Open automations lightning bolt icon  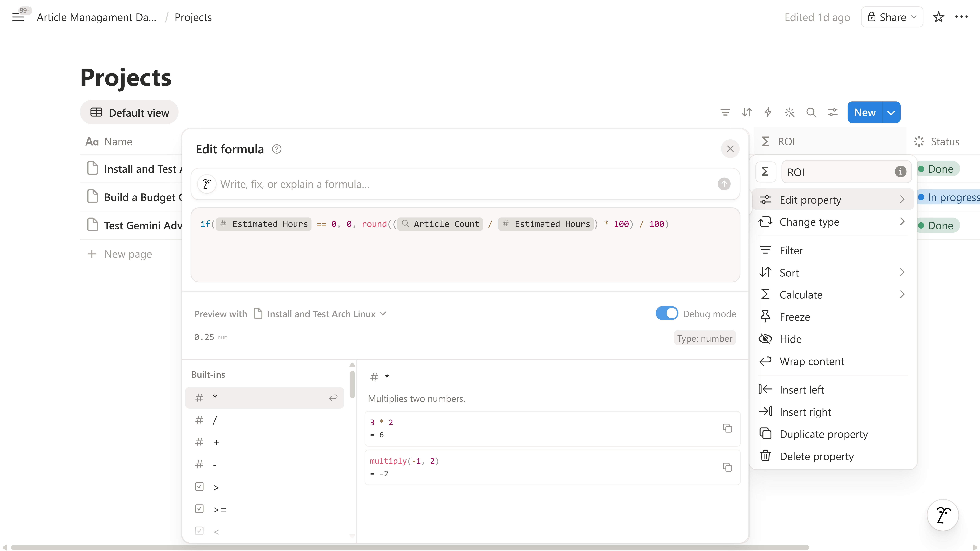(x=768, y=112)
